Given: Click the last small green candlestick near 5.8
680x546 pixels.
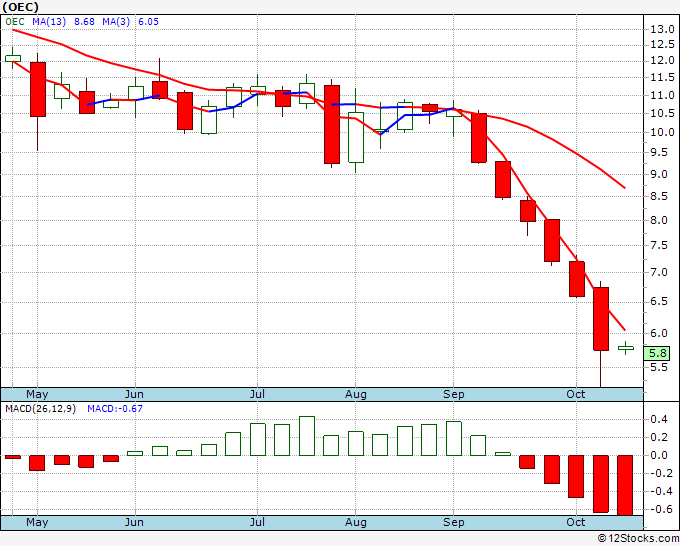Looking at the screenshot, I should point(626,348).
